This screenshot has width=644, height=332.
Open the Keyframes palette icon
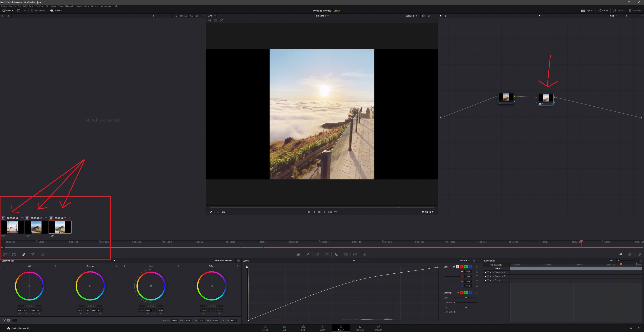(x=621, y=254)
